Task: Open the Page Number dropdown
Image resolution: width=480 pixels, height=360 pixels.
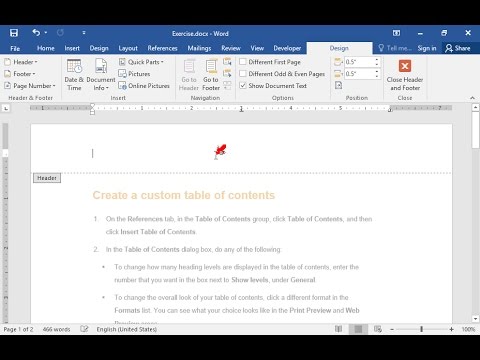Action: tap(30, 86)
